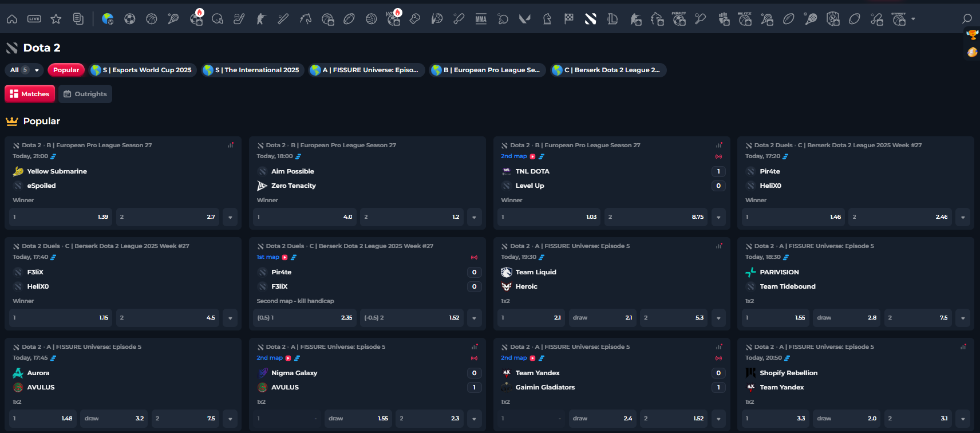Select the Popular filter tab
Screen dimensions: 980x433
click(66, 70)
